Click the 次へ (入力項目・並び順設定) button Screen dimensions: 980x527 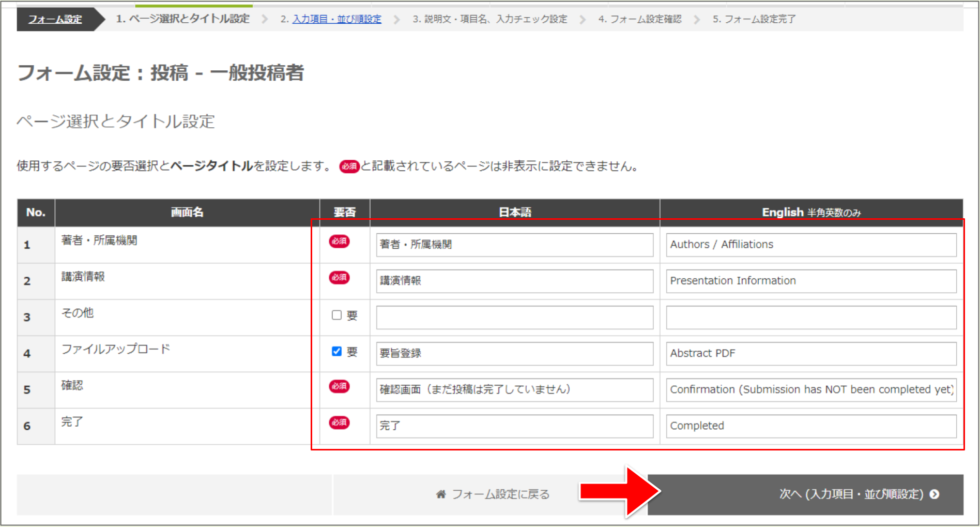coord(850,494)
